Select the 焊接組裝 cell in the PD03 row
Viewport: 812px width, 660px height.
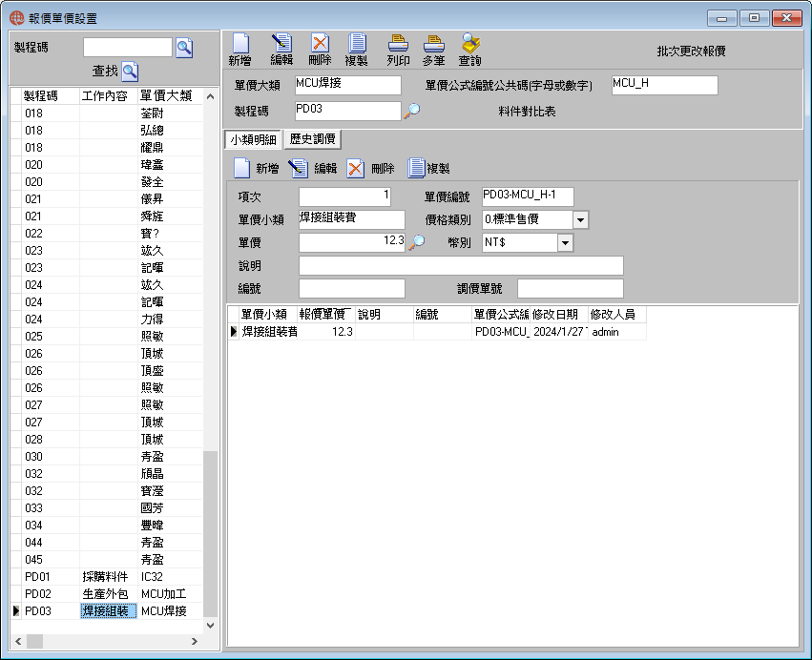point(108,610)
